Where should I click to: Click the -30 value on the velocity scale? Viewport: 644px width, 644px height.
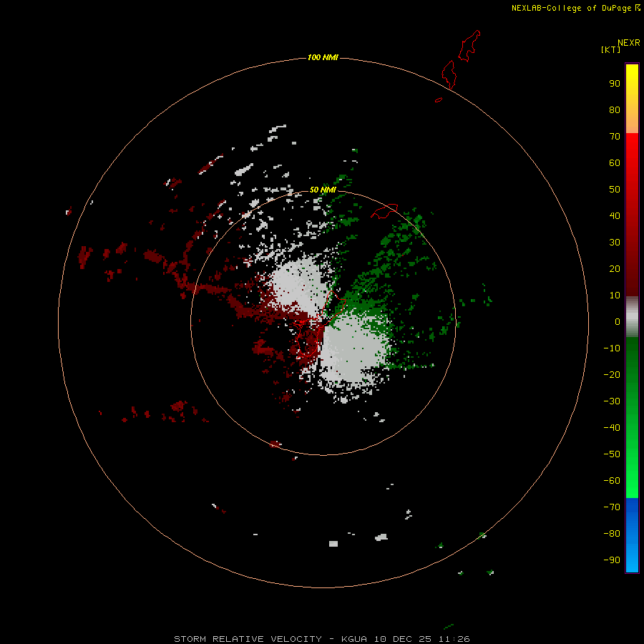(x=612, y=401)
